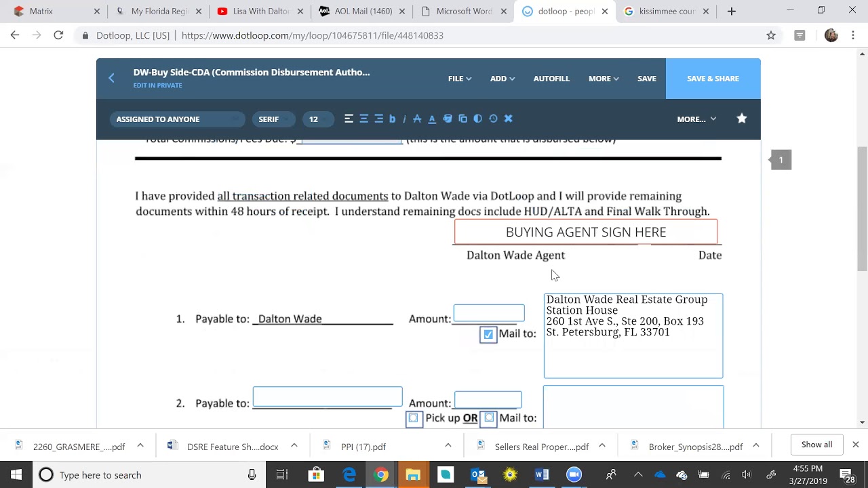Align field text left
This screenshot has width=868, height=488.
[x=349, y=119]
